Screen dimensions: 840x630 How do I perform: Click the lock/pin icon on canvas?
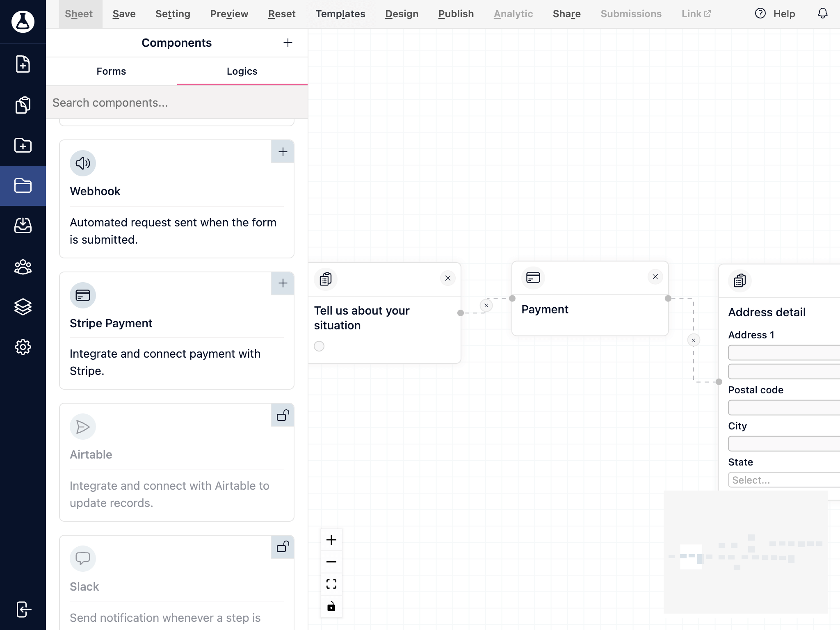[x=331, y=607]
